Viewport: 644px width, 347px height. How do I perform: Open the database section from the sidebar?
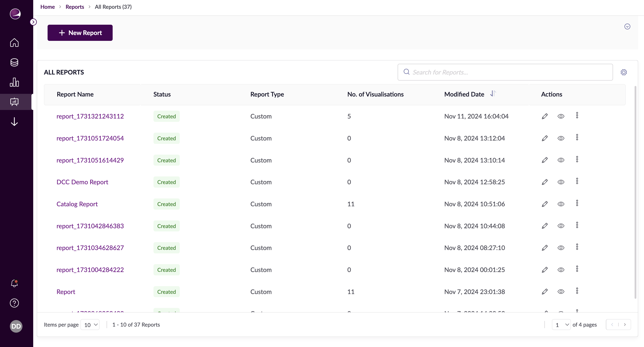tap(14, 62)
